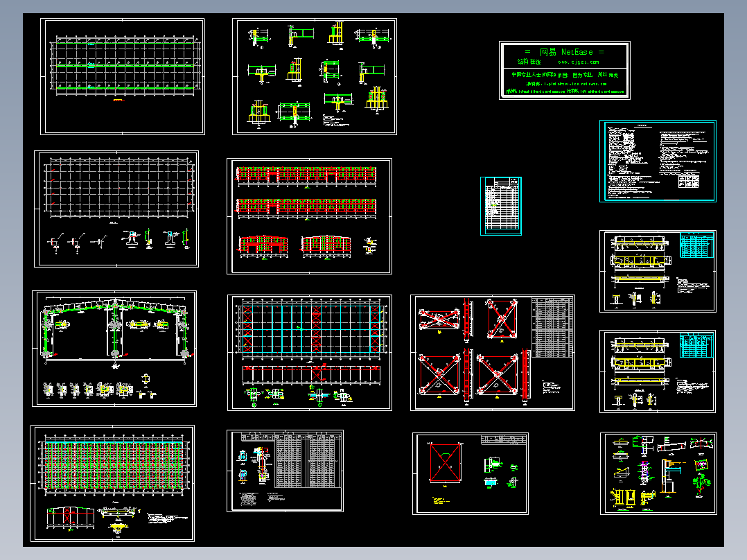Open the small cyan-bordered drawing list table
The width and height of the screenshot is (747, 560).
(501, 206)
